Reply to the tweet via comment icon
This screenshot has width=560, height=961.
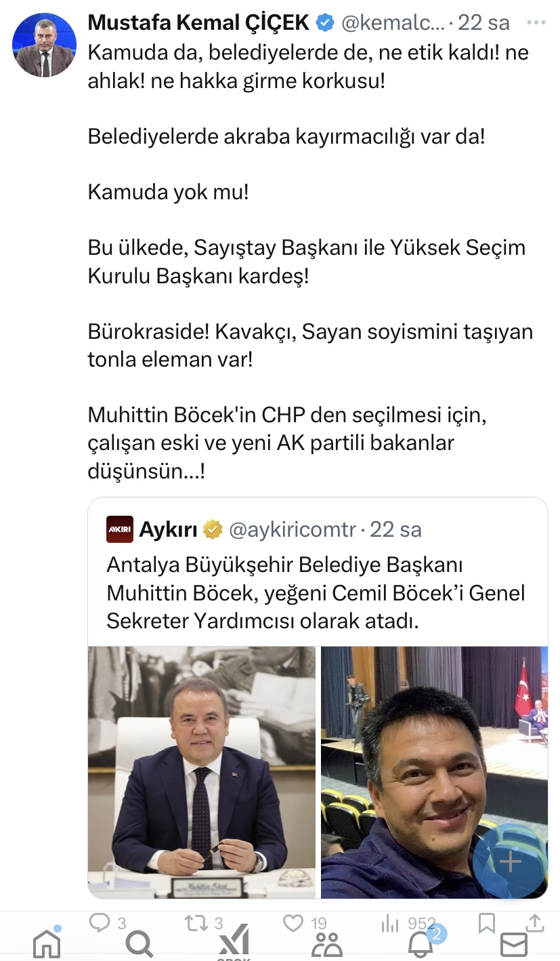click(x=100, y=922)
